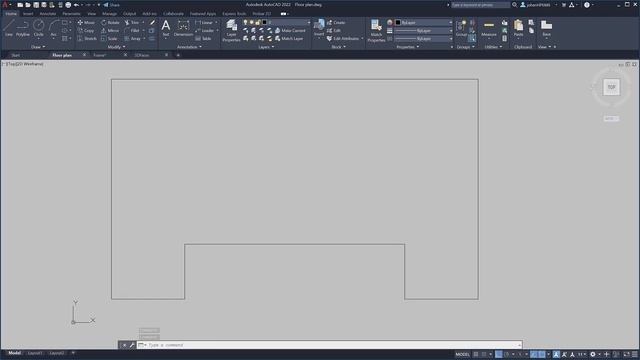
Task: Expand the Layers panel
Action: click(x=266, y=47)
